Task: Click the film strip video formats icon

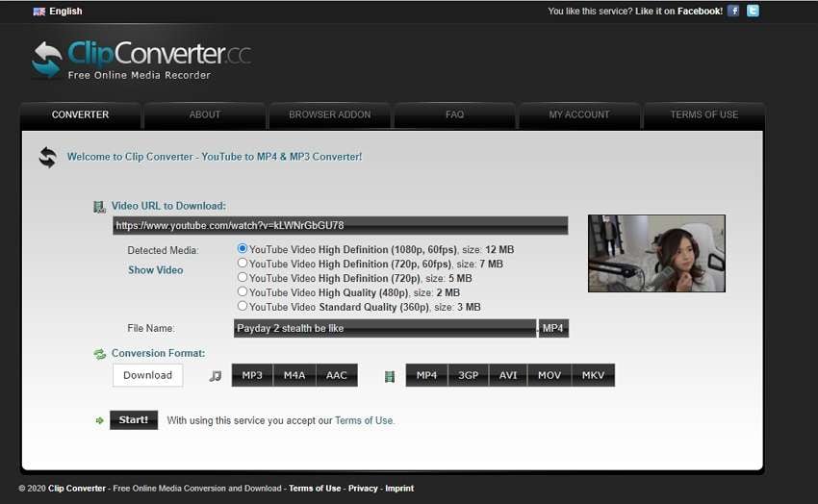Action: [389, 376]
